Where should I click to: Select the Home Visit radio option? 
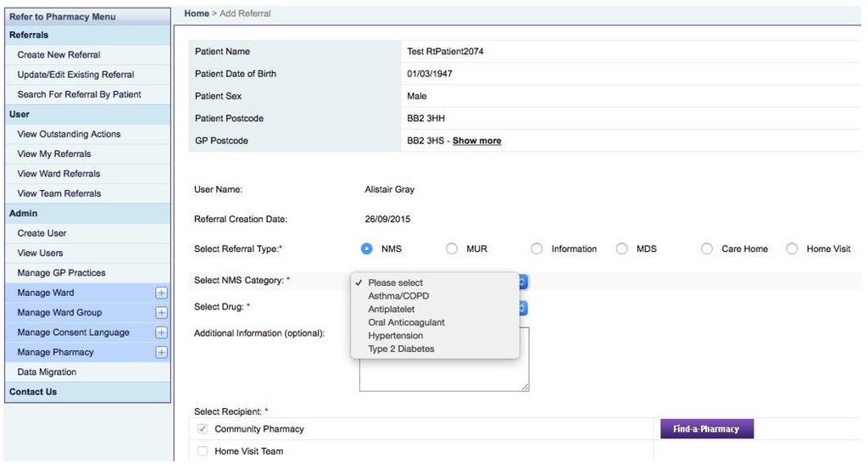click(x=792, y=248)
